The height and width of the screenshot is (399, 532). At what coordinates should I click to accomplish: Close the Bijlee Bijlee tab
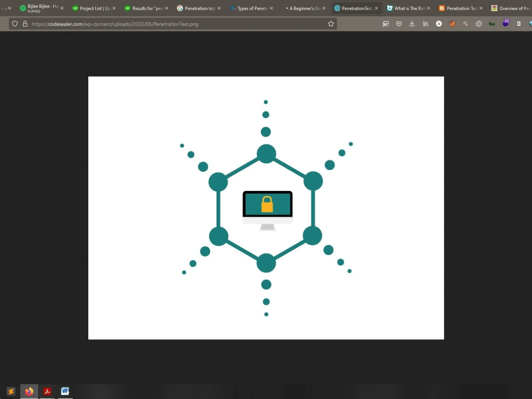pyautogui.click(x=62, y=8)
